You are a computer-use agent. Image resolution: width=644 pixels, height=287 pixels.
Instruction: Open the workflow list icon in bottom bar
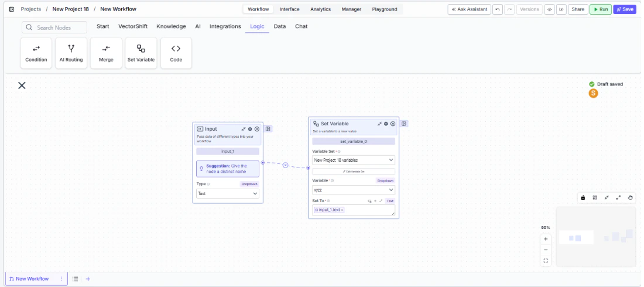(75, 279)
